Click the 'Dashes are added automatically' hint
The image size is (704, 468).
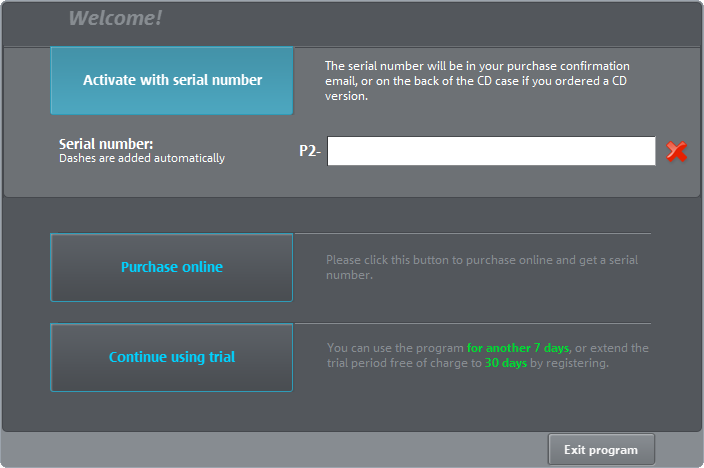click(142, 158)
